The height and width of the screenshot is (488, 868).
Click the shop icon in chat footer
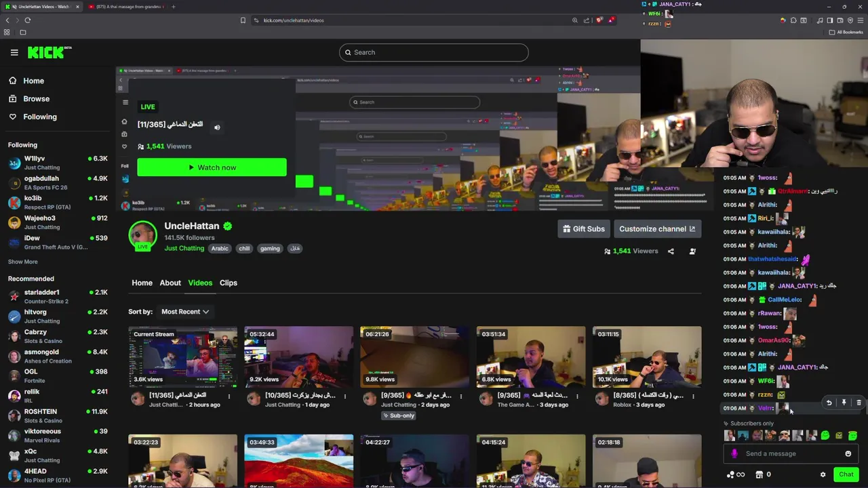coord(759,474)
